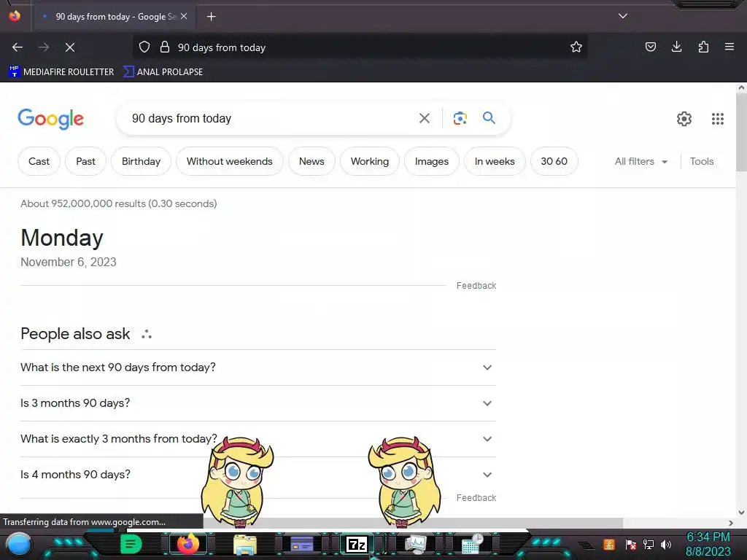
Task: Click the vertical page scrollbar thumb
Action: click(x=741, y=133)
